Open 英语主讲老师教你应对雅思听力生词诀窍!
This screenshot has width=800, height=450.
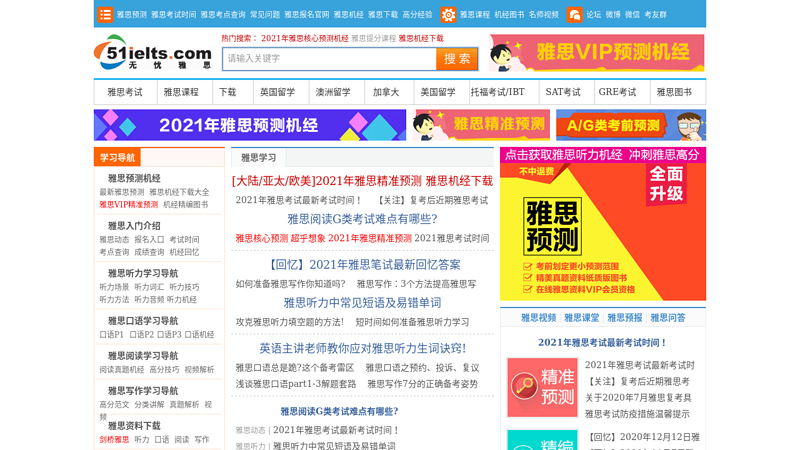click(362, 348)
